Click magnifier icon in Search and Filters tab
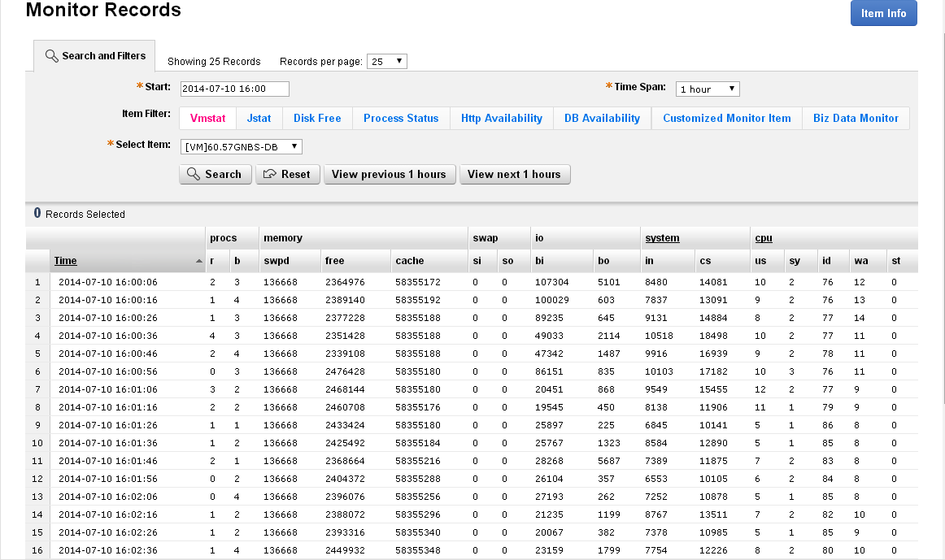Image resolution: width=945 pixels, height=560 pixels. 52,56
